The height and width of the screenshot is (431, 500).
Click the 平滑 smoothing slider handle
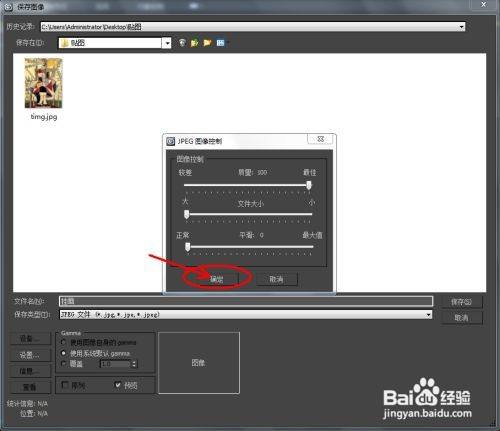pyautogui.click(x=187, y=247)
